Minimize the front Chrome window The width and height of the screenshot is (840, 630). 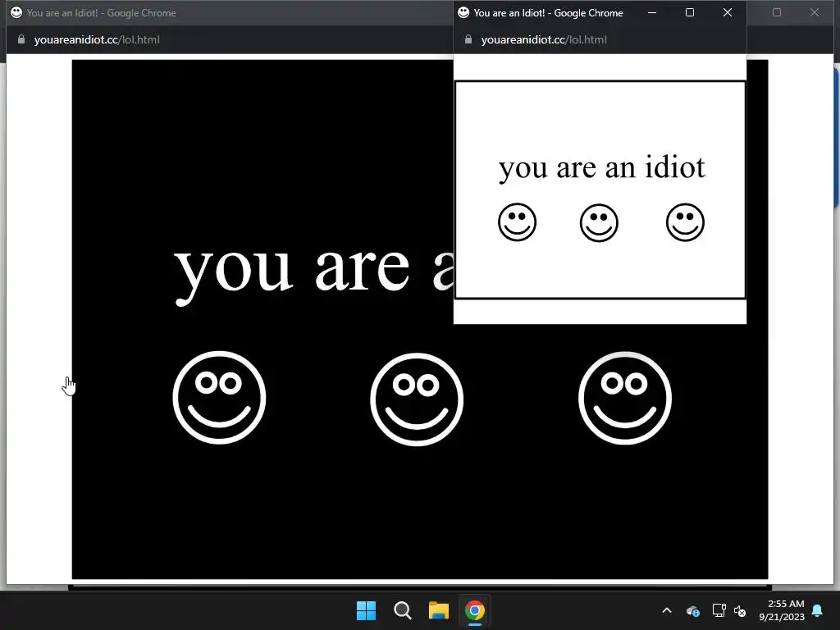click(x=652, y=12)
